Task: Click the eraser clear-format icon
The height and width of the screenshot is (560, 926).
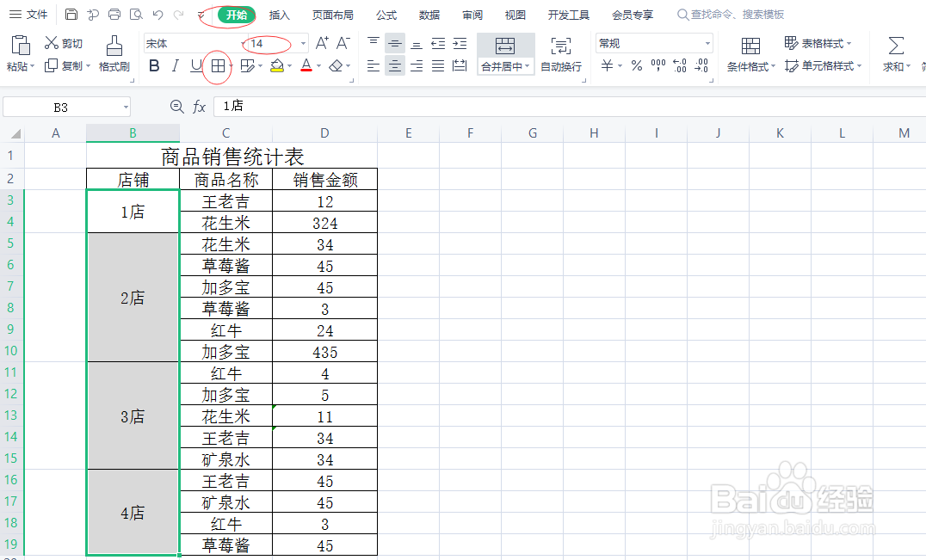Action: (x=336, y=65)
